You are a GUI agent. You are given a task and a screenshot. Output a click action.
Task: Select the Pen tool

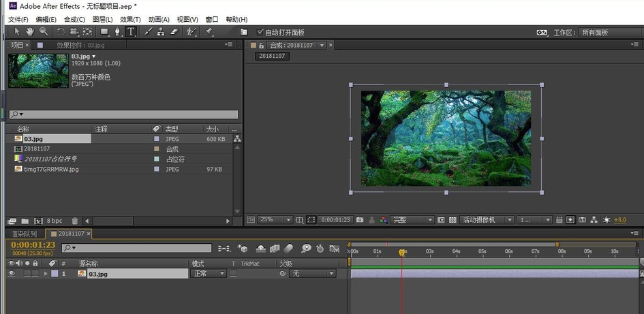118,31
